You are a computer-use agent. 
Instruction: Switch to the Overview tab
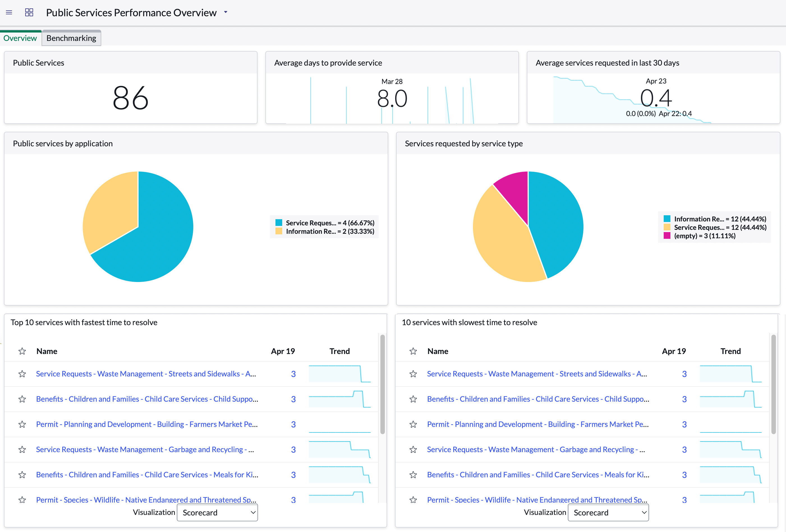[20, 38]
